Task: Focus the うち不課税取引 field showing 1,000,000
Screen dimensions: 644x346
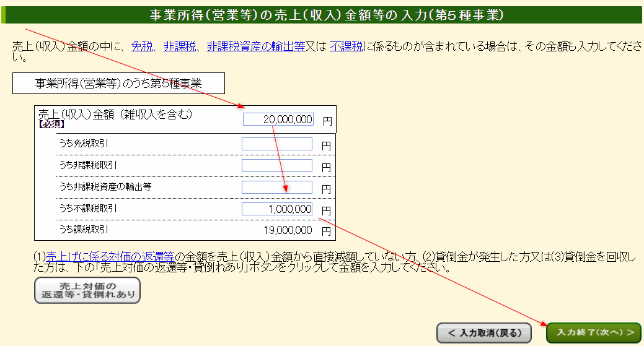Action: coord(277,209)
